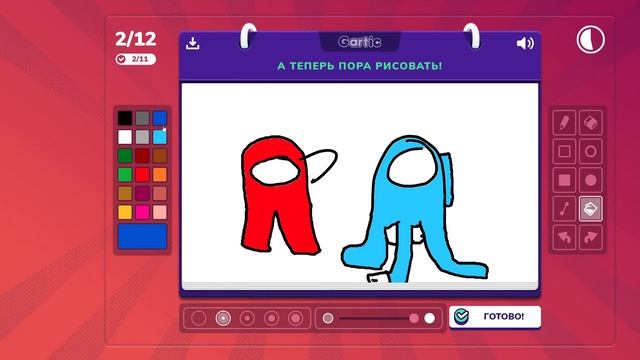Screen dimensions: 640x360
Task: Select the second brush size
Action: tap(223, 318)
